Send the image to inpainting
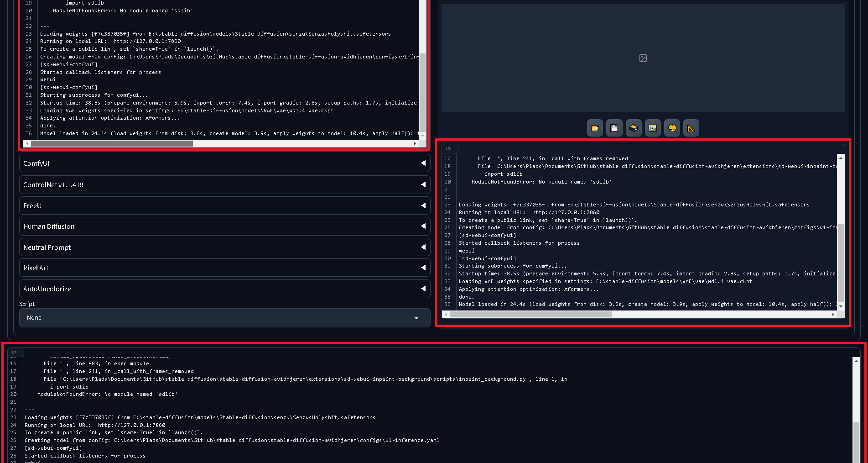Screen dimensions: 868x463 (672, 128)
